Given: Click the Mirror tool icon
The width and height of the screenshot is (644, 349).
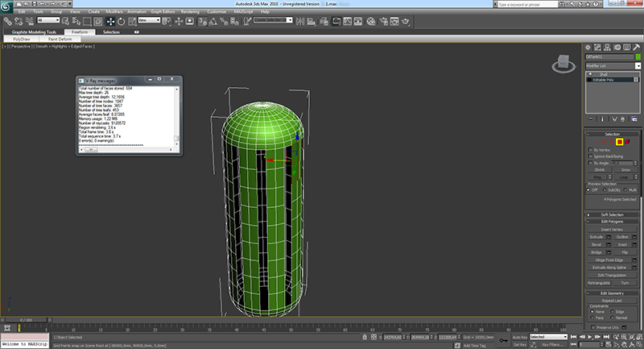Looking at the screenshot, I should [300, 22].
